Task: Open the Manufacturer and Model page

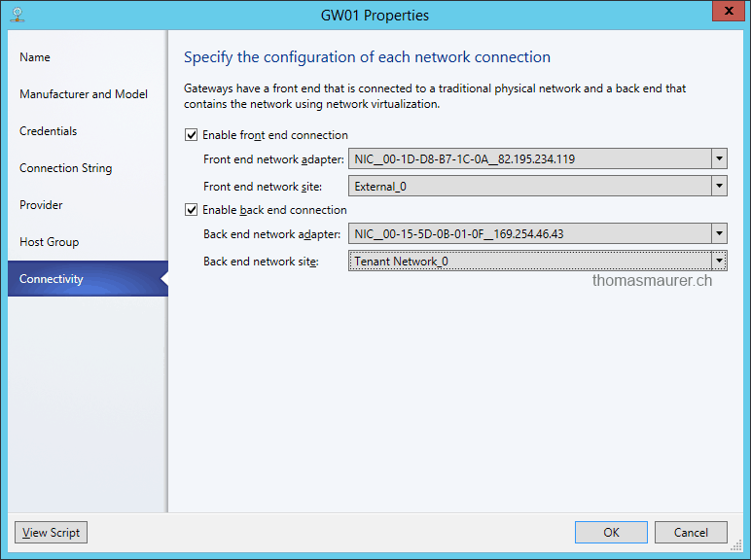Action: point(84,94)
